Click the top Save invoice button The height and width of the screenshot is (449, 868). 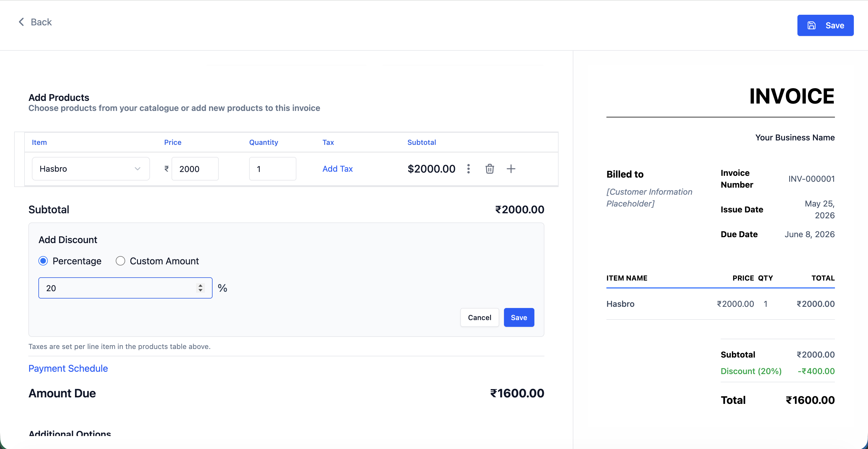[825, 25]
